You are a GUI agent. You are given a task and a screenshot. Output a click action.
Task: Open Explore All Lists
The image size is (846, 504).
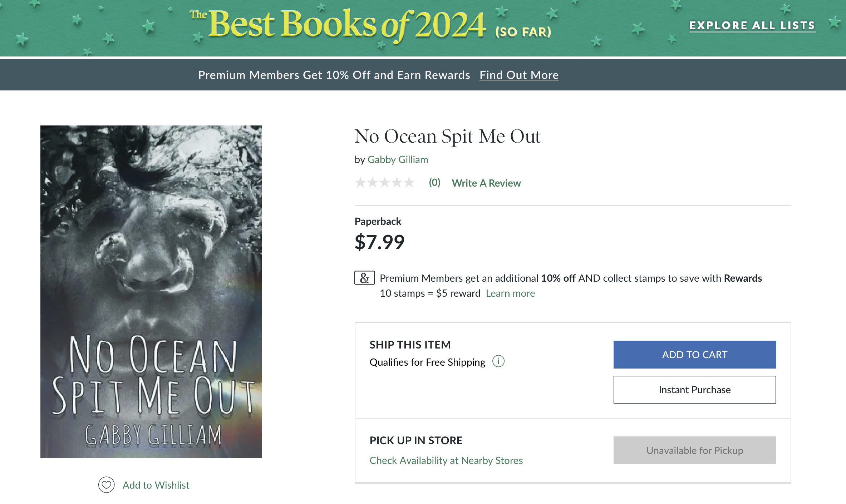click(752, 25)
